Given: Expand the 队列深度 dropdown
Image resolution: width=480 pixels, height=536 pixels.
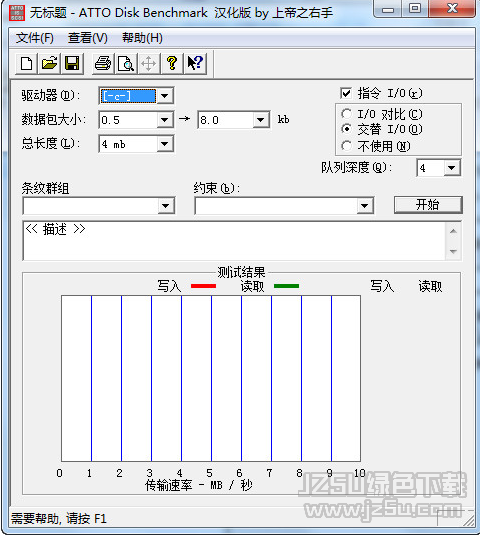Looking at the screenshot, I should point(452,168).
